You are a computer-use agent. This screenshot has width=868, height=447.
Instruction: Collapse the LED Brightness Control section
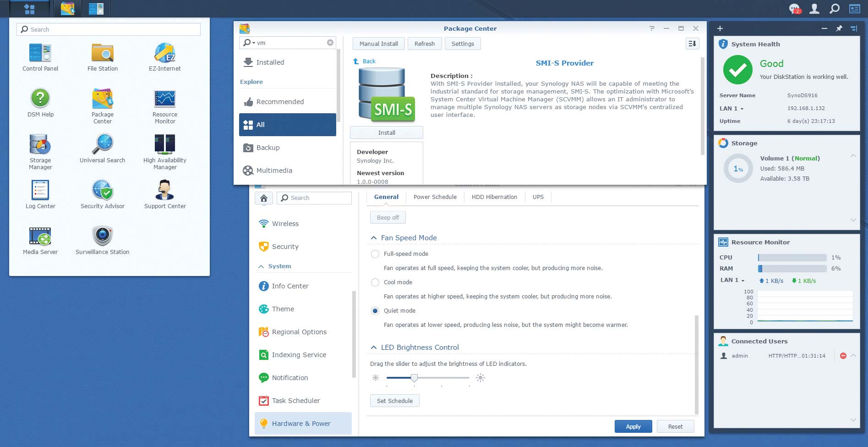374,348
